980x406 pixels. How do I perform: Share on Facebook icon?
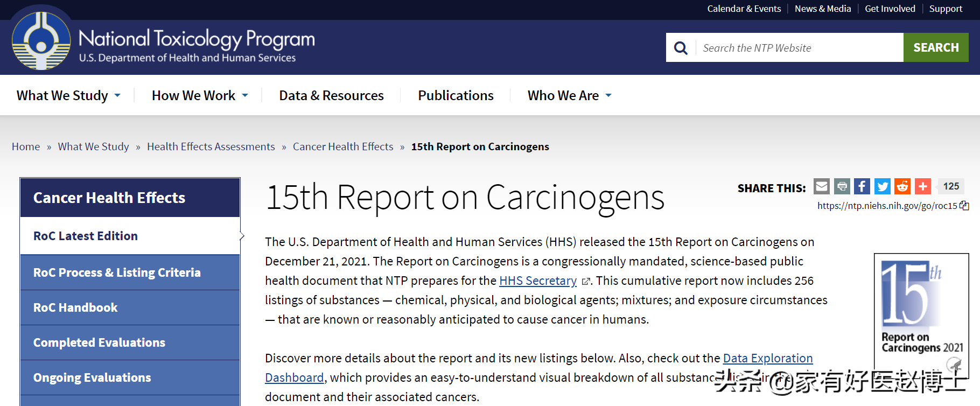(862, 186)
